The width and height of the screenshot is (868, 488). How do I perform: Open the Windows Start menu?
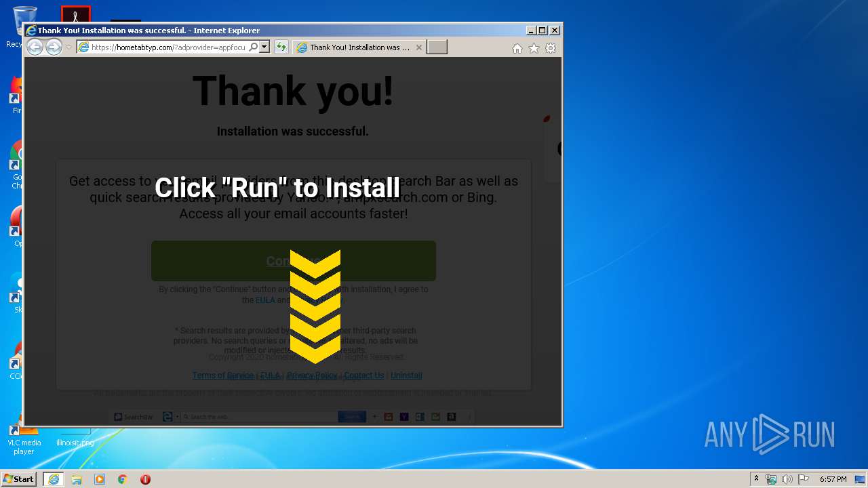[19, 479]
